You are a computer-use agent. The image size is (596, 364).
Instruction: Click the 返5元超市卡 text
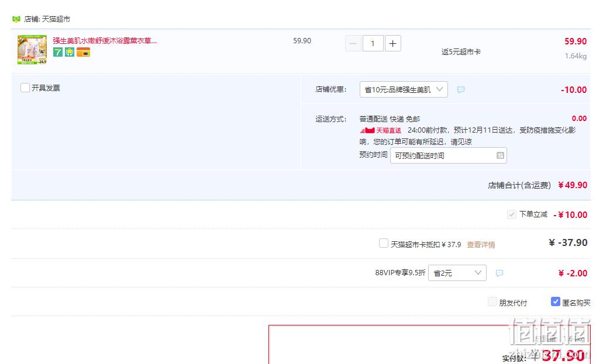pos(461,52)
